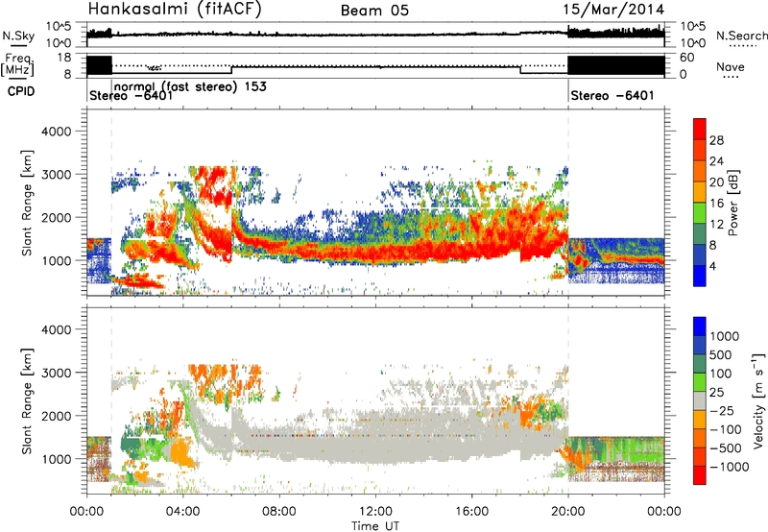Click the 20 value on Power colorbar

716,182
